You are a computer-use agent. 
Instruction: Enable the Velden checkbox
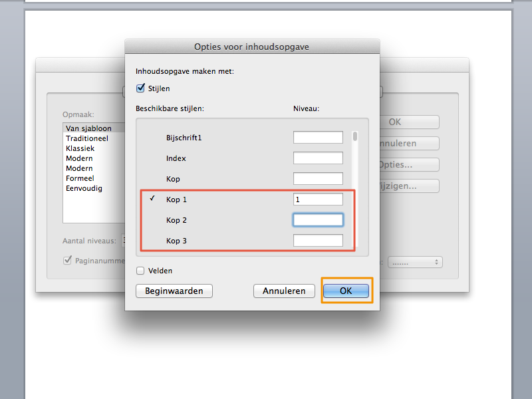(x=140, y=271)
